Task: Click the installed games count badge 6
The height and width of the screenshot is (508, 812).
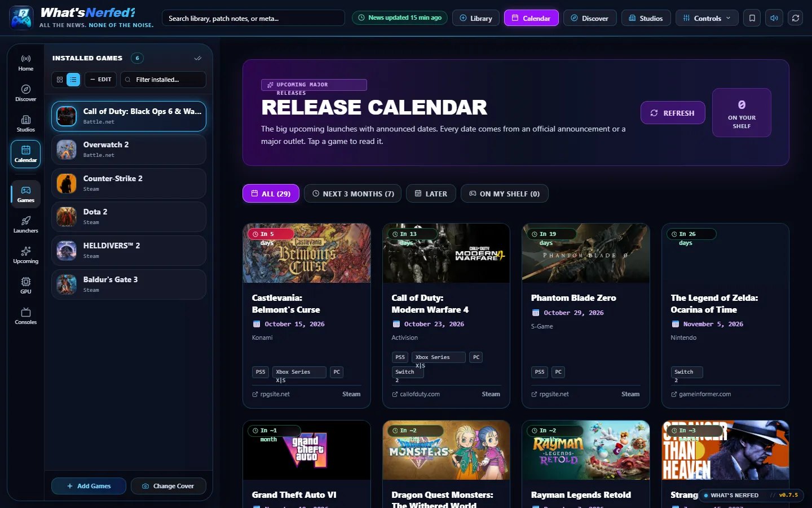Action: [x=137, y=58]
